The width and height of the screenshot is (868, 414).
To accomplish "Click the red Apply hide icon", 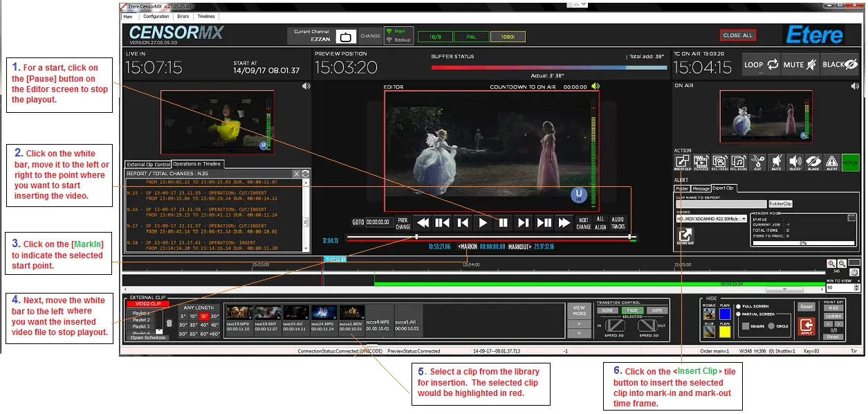I will (x=806, y=326).
